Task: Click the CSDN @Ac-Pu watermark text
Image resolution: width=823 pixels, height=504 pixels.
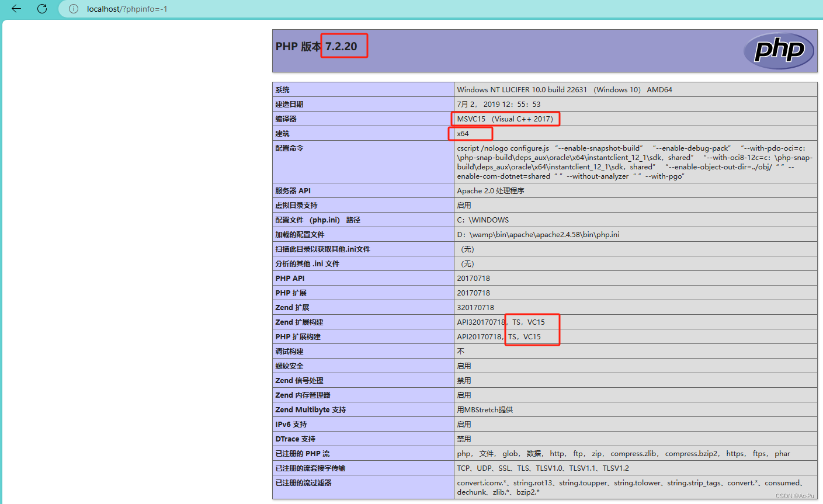Action: click(796, 496)
